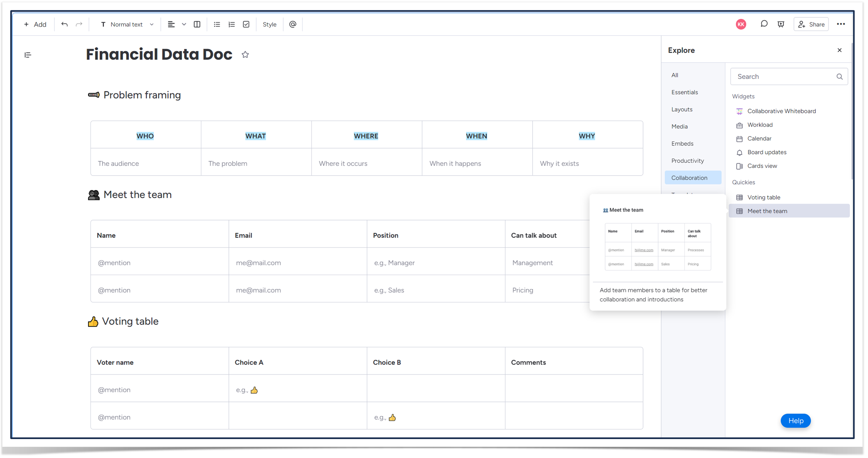Click the search magnifier icon
Image resolution: width=868 pixels, height=458 pixels.
(839, 77)
